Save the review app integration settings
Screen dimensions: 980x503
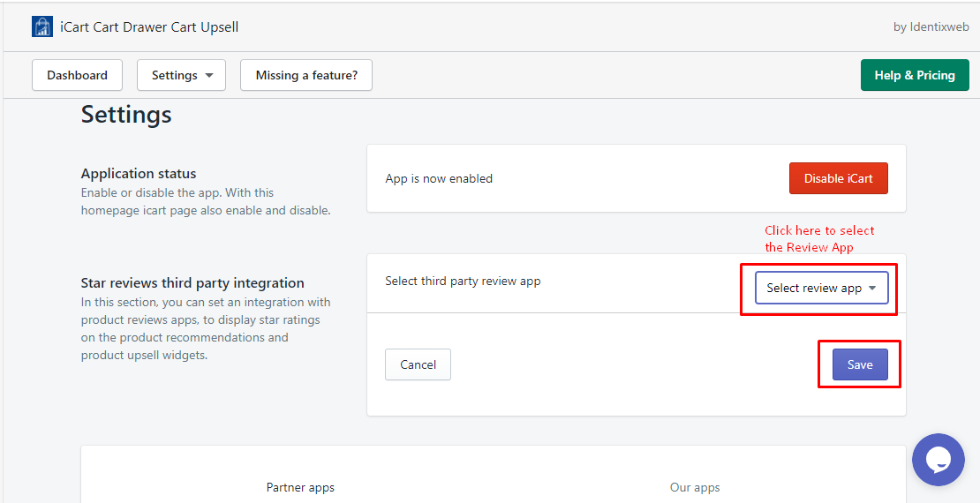pos(859,364)
